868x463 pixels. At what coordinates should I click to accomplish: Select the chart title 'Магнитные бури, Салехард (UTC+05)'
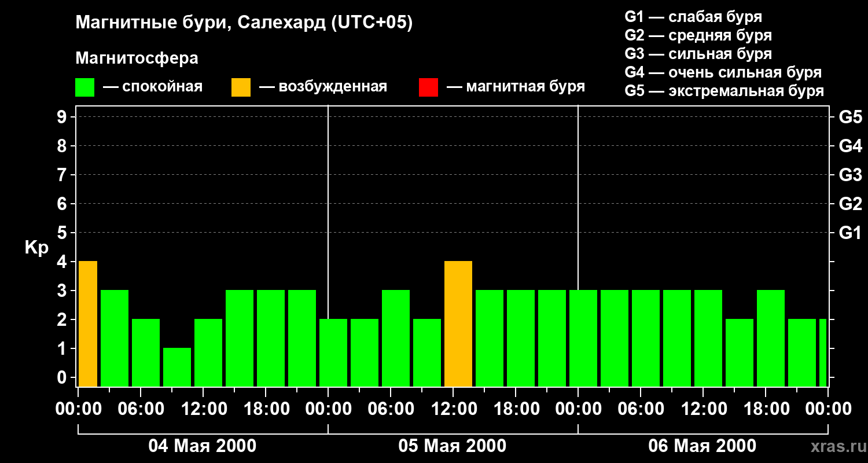coord(244,23)
